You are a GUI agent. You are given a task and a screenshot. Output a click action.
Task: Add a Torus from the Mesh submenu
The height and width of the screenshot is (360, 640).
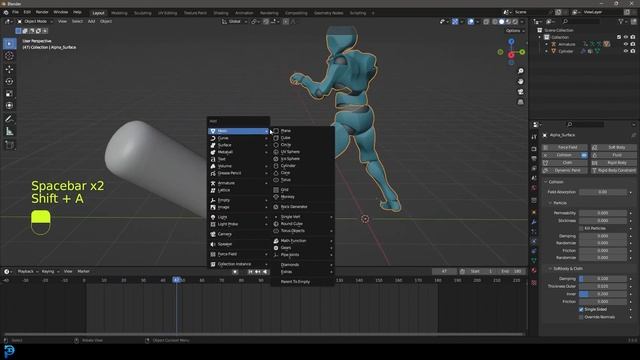click(302, 180)
